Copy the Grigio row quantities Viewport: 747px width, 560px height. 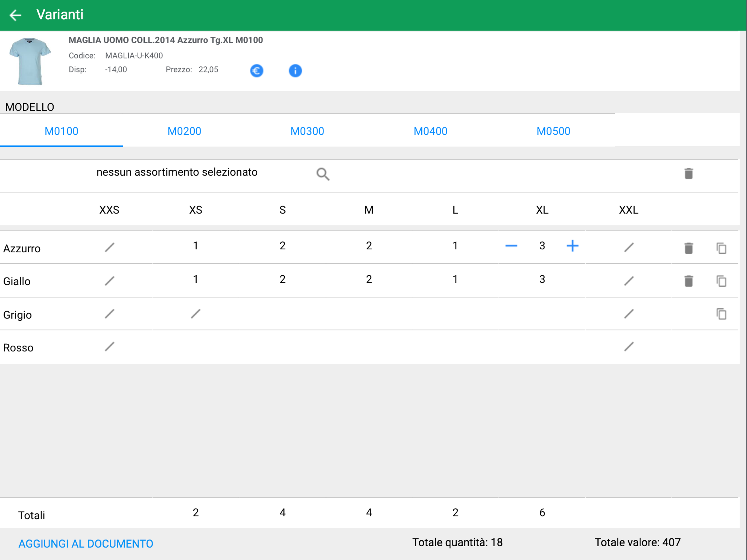[x=721, y=314]
